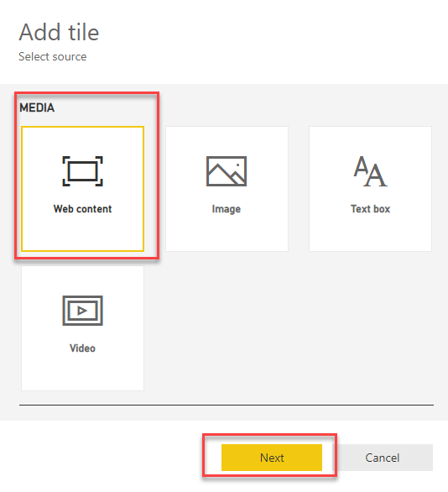Click the MEDIA section heading
Viewport: 448px width, 492px height.
click(37, 107)
